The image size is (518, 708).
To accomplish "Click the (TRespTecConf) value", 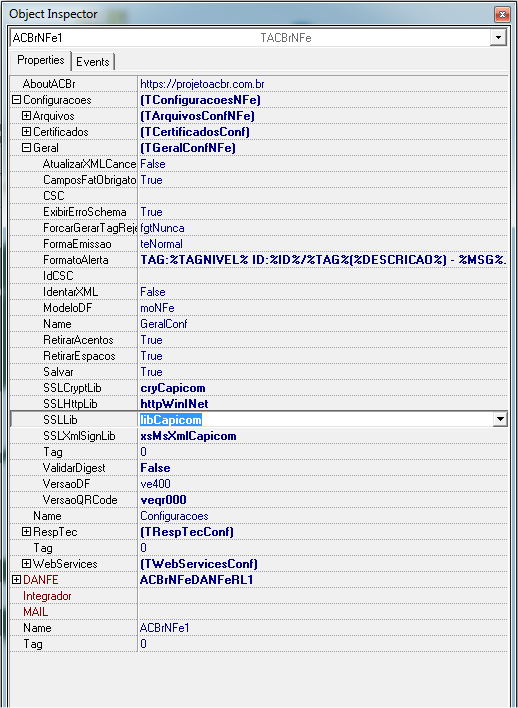I will [x=187, y=532].
